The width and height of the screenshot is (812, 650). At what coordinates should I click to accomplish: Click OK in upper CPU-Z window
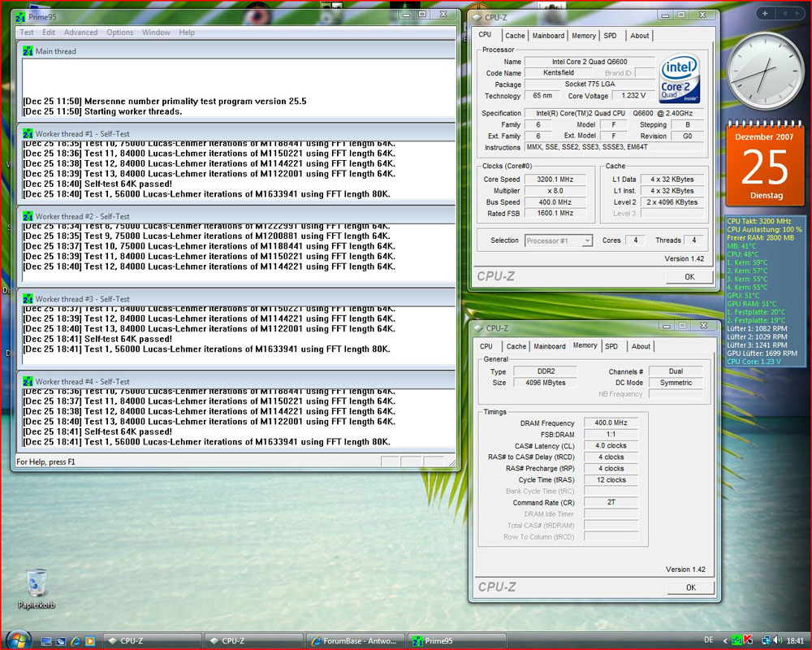click(689, 277)
